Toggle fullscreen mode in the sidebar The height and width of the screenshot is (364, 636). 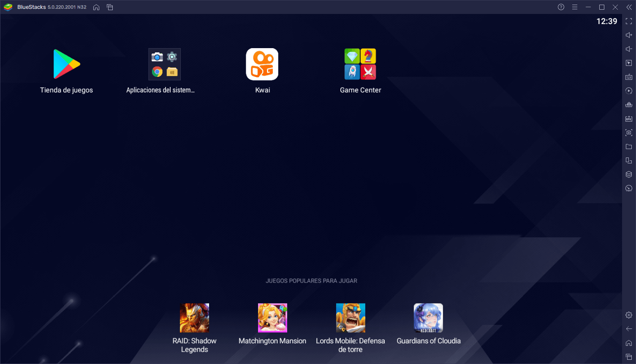point(629,21)
